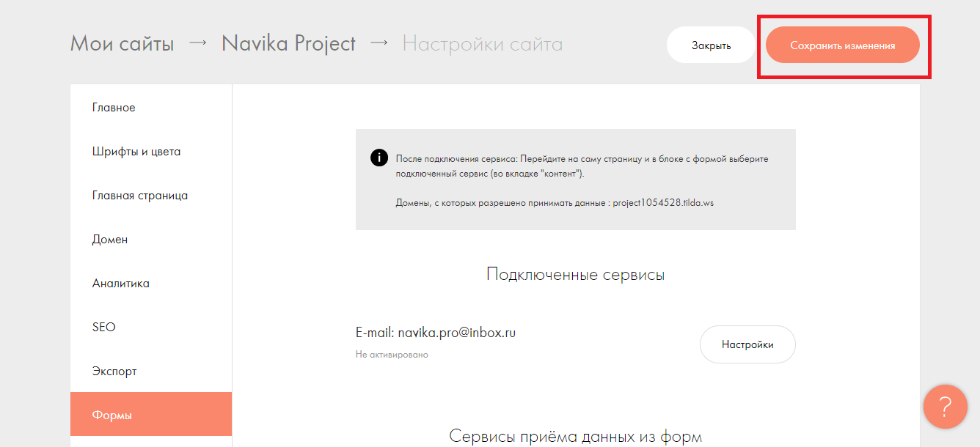Go to Мои сайты breadcrumb

coord(122,44)
